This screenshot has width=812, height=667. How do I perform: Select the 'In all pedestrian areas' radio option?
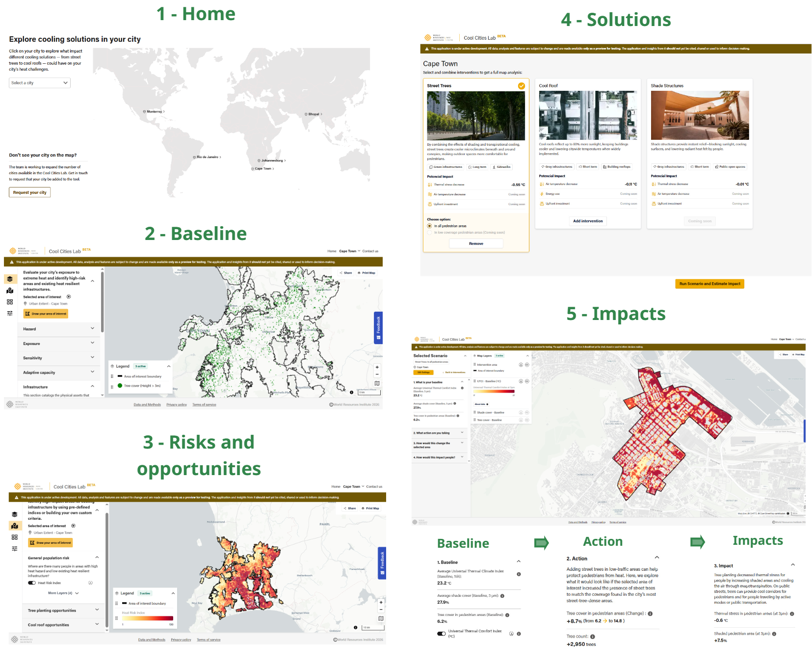(x=429, y=226)
